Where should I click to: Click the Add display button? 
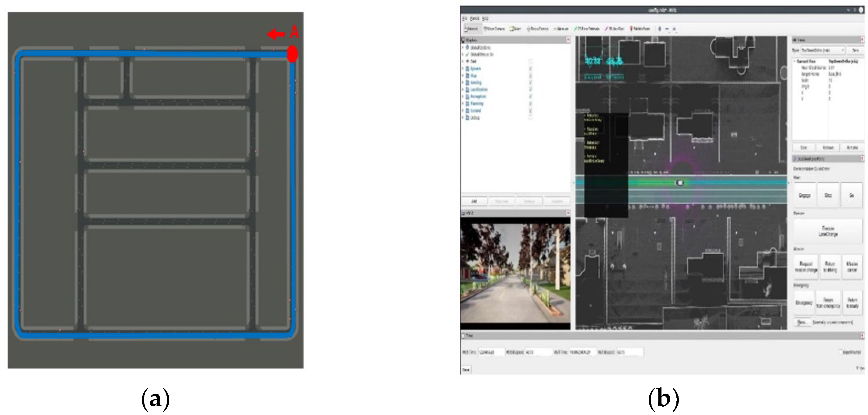474,201
